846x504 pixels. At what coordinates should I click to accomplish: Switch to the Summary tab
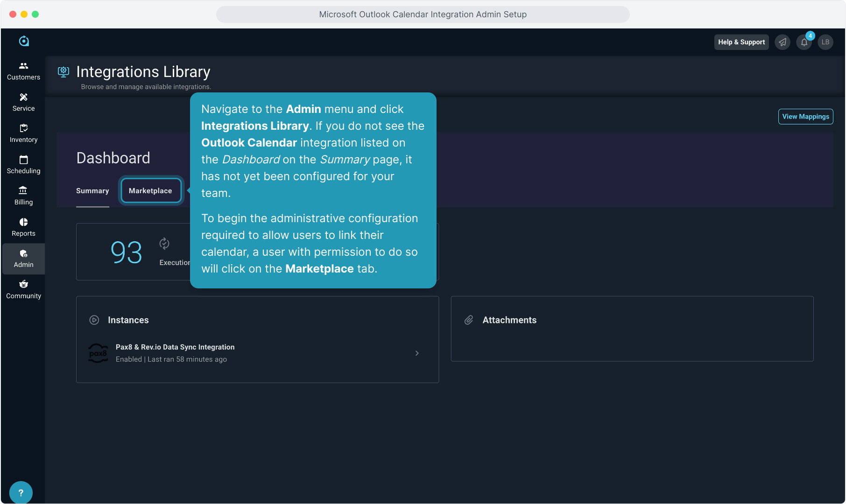92,191
